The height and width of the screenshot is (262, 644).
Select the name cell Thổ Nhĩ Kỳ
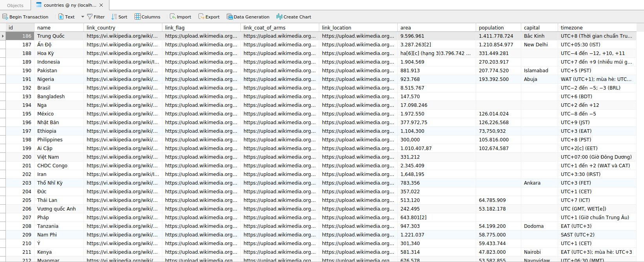[59, 183]
